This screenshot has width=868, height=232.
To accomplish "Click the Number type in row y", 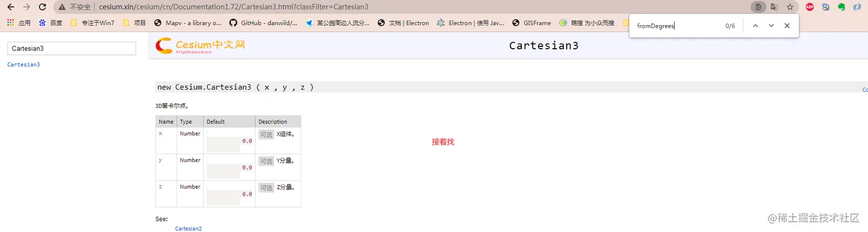I will point(190,160).
